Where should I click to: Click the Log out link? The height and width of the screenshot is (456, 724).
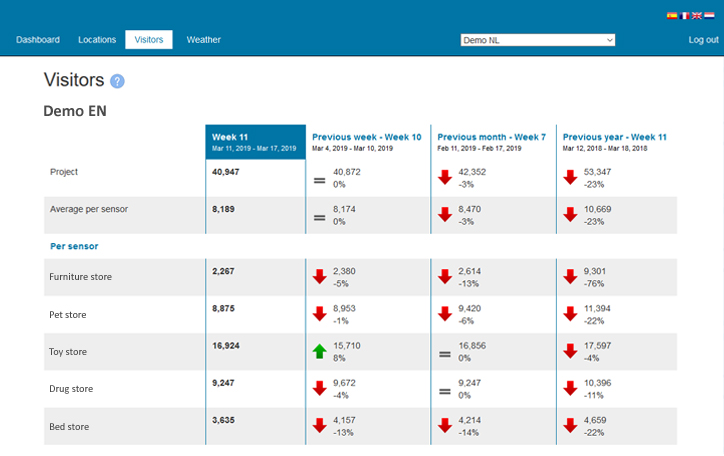[703, 40]
